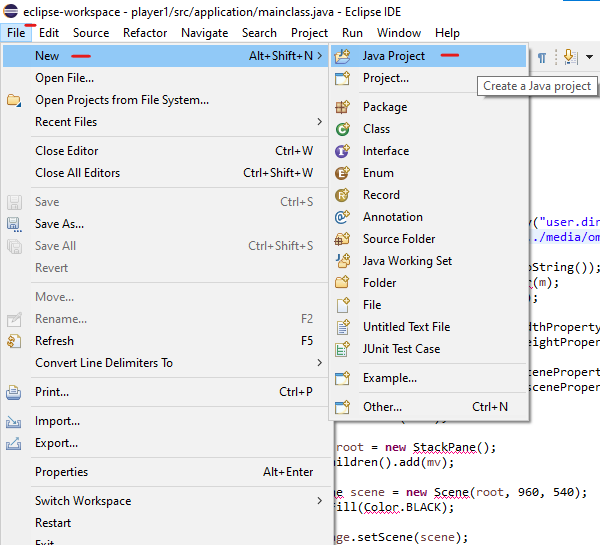Open the Edit menu
Viewport: 600px width, 545px height.
(x=49, y=33)
